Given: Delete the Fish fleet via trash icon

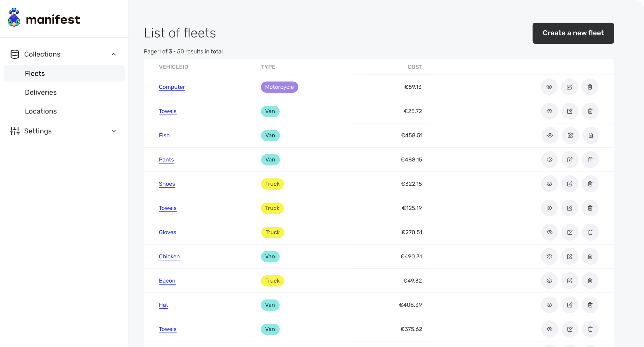Looking at the screenshot, I should coord(590,135).
